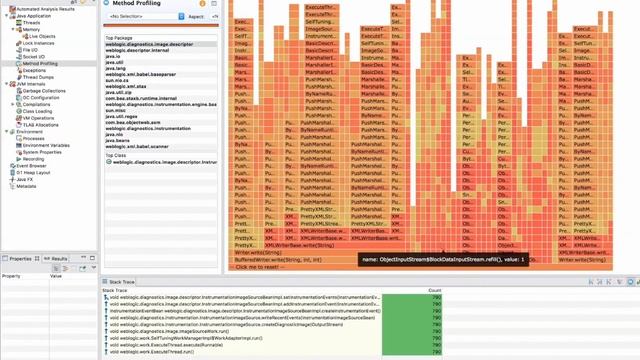The height and width of the screenshot is (360, 640).
Task: Collapse the Environment tree node
Action: point(7,132)
